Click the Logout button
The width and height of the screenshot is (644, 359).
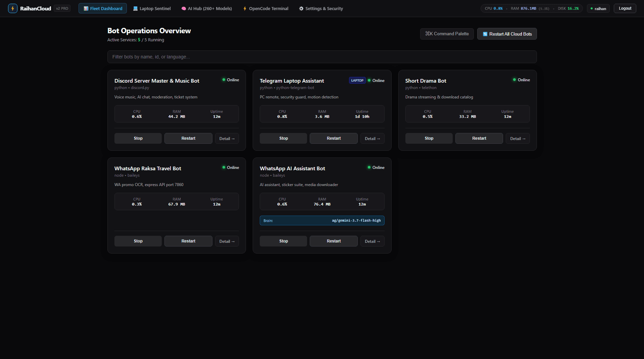(625, 8)
